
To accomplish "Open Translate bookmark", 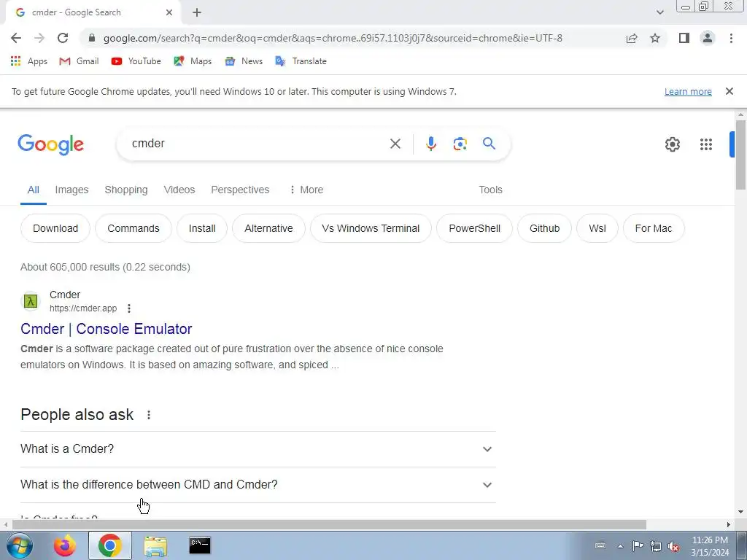I will pyautogui.click(x=301, y=61).
